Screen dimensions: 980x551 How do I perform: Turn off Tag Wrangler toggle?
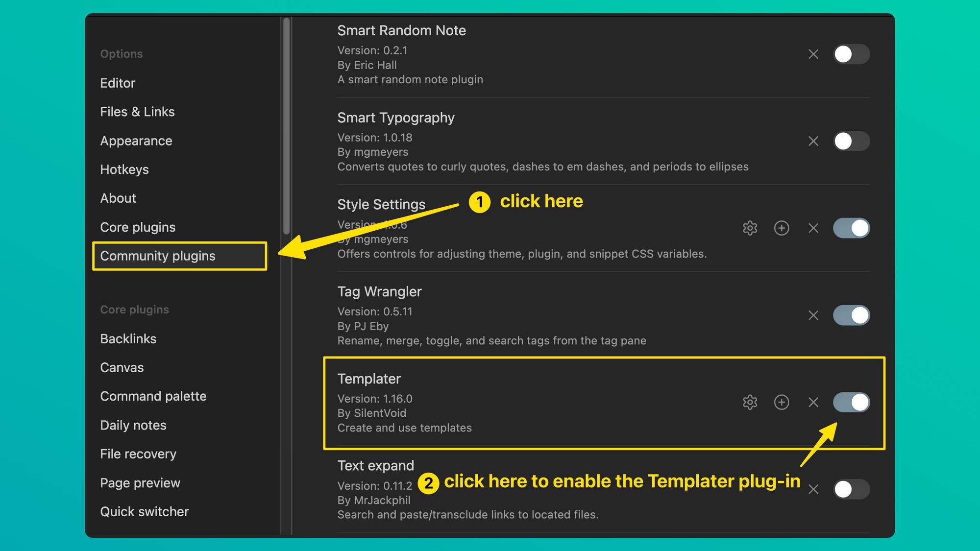point(852,315)
